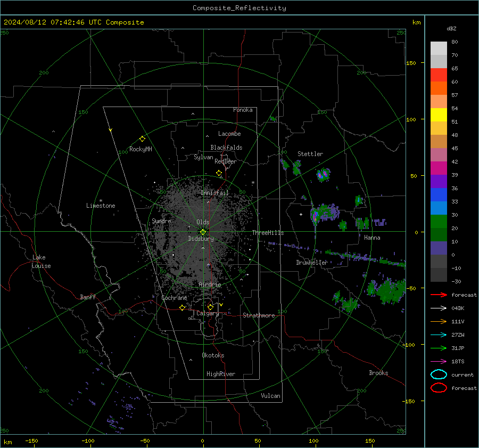
Task: Click the asterisk marker above Limestone
Action: pyautogui.click(x=101, y=201)
